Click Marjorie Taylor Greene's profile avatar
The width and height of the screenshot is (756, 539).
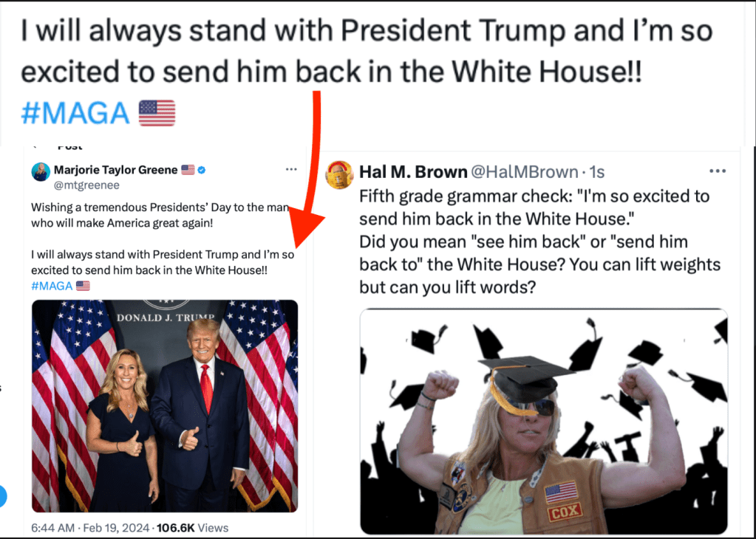point(41,172)
